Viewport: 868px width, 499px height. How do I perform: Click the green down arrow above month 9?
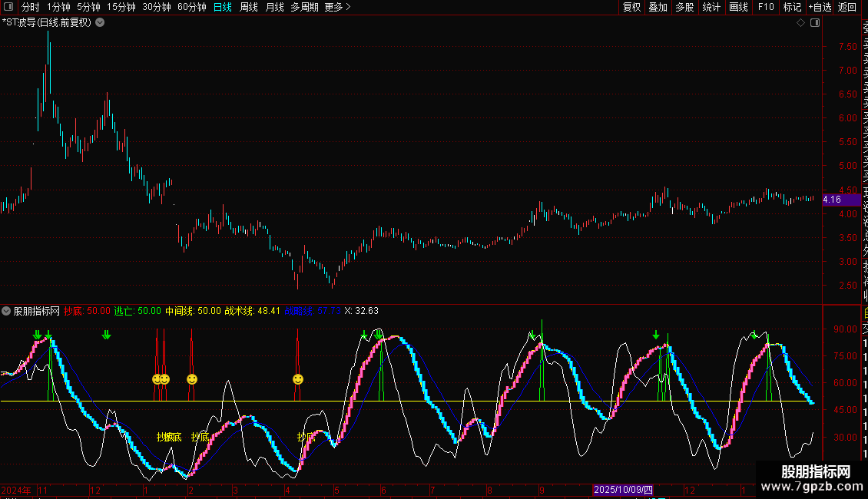pos(532,335)
